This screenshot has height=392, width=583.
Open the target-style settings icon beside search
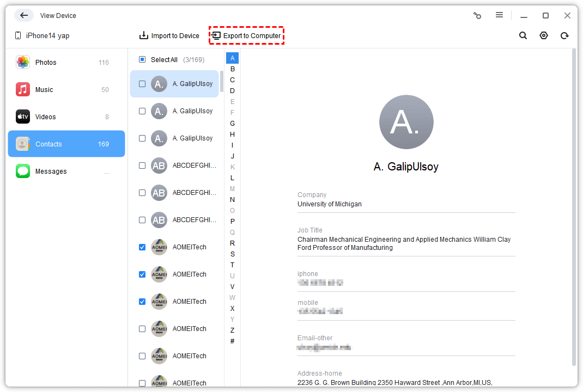[x=543, y=35]
